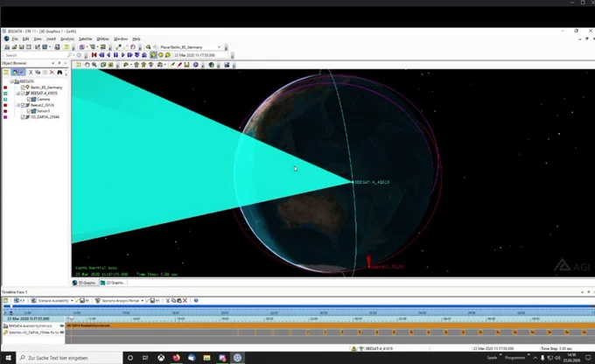Toggle visibility eye for the Satellite-ISS_ZARYA timeline row
The image size is (595, 364).
click(x=62, y=332)
